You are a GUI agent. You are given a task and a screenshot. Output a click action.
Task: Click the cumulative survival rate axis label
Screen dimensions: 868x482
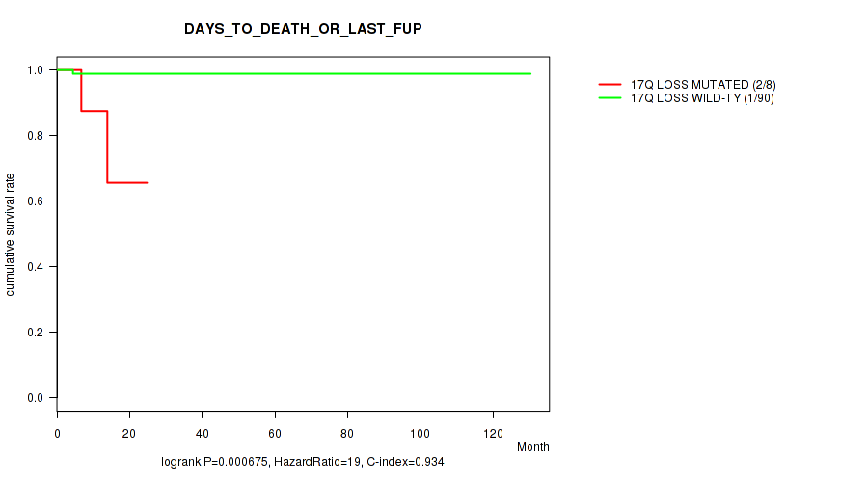11,234
